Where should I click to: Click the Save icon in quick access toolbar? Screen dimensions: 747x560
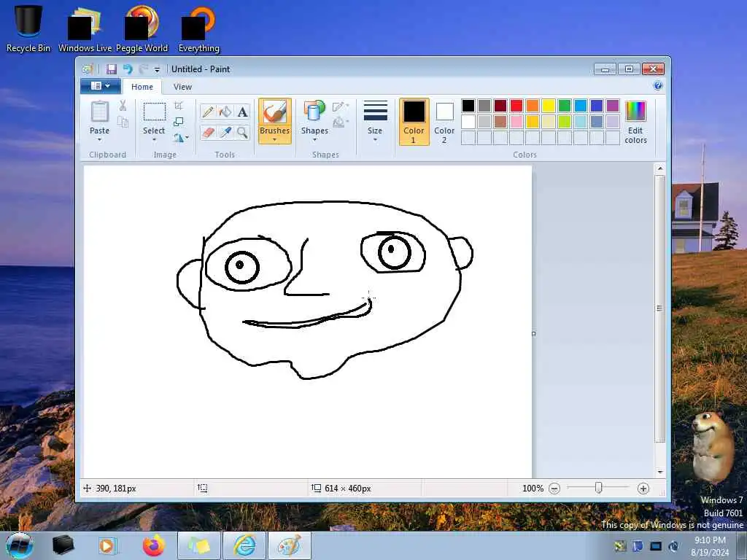pos(112,69)
